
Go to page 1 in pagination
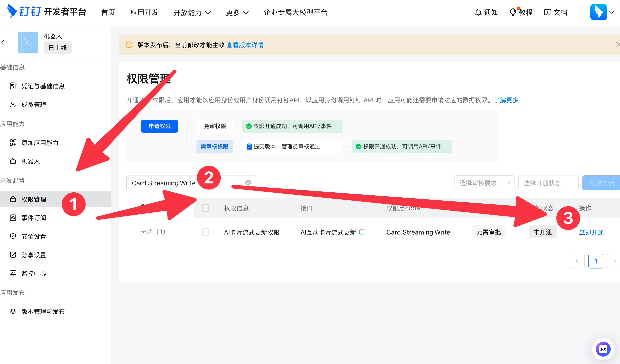click(596, 261)
